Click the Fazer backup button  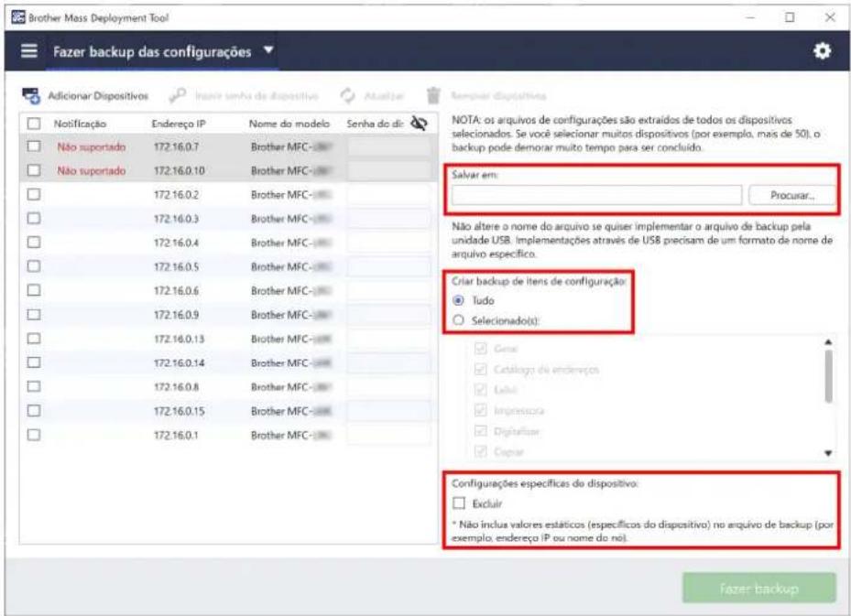click(758, 588)
